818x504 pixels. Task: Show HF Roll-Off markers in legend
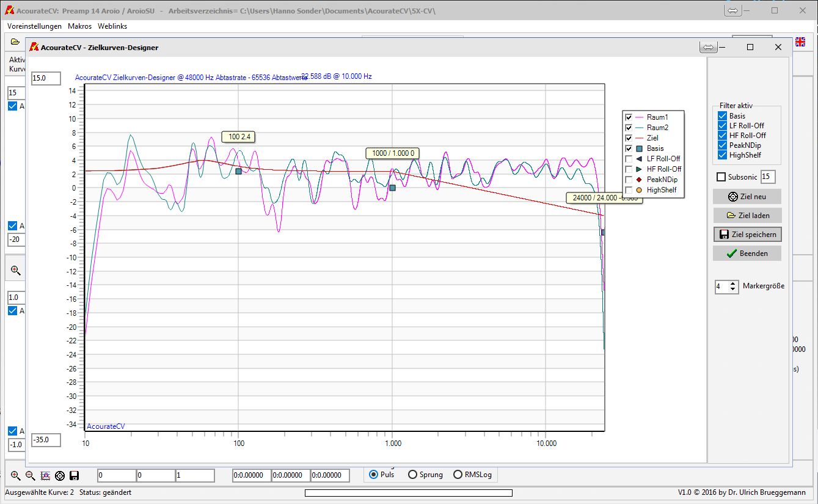[628, 169]
